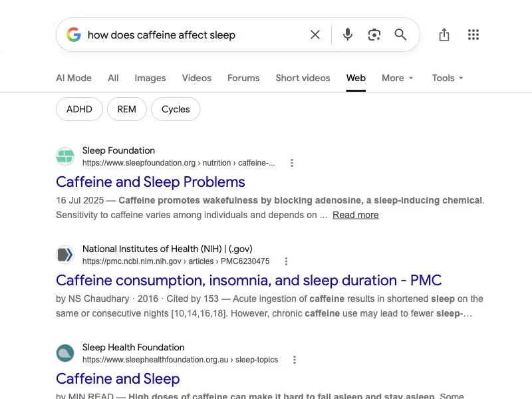Click the Sleep Health Foundation site name
This screenshot has height=399, width=532.
134,347
